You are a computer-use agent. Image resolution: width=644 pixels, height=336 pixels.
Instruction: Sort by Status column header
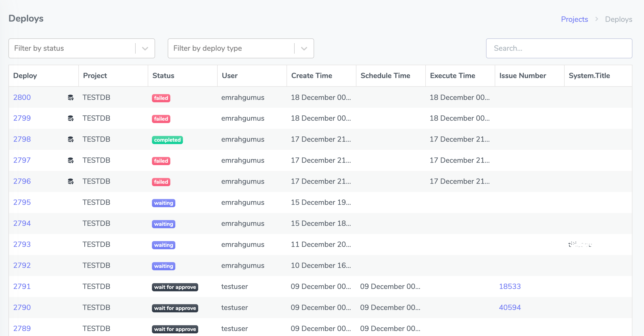(x=163, y=76)
